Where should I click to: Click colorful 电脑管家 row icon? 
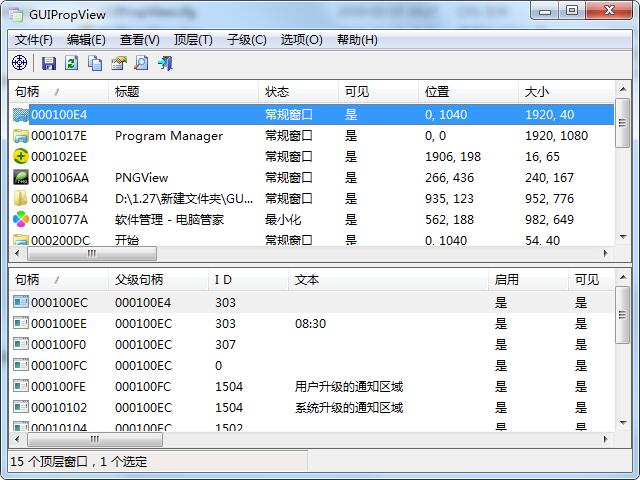coord(20,220)
